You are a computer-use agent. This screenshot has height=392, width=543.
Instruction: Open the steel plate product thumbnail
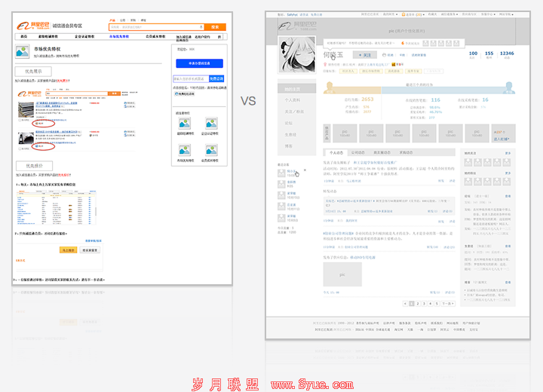pos(26,109)
